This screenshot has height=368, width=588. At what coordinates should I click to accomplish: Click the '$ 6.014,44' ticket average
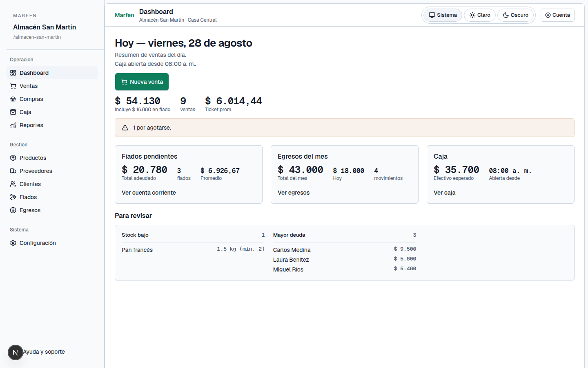point(233,101)
